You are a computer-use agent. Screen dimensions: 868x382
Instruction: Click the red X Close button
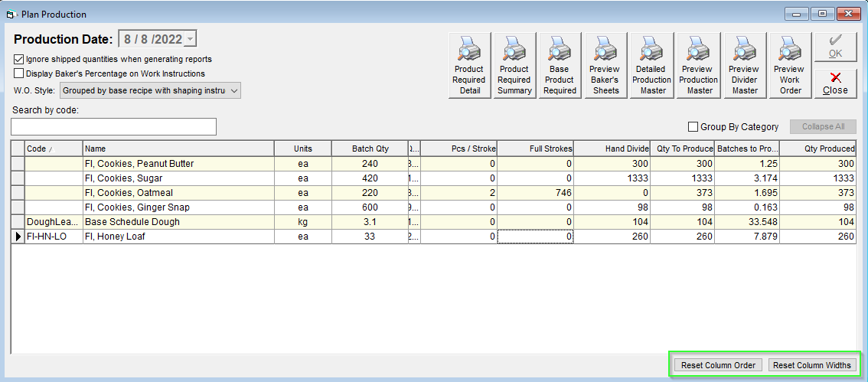835,83
